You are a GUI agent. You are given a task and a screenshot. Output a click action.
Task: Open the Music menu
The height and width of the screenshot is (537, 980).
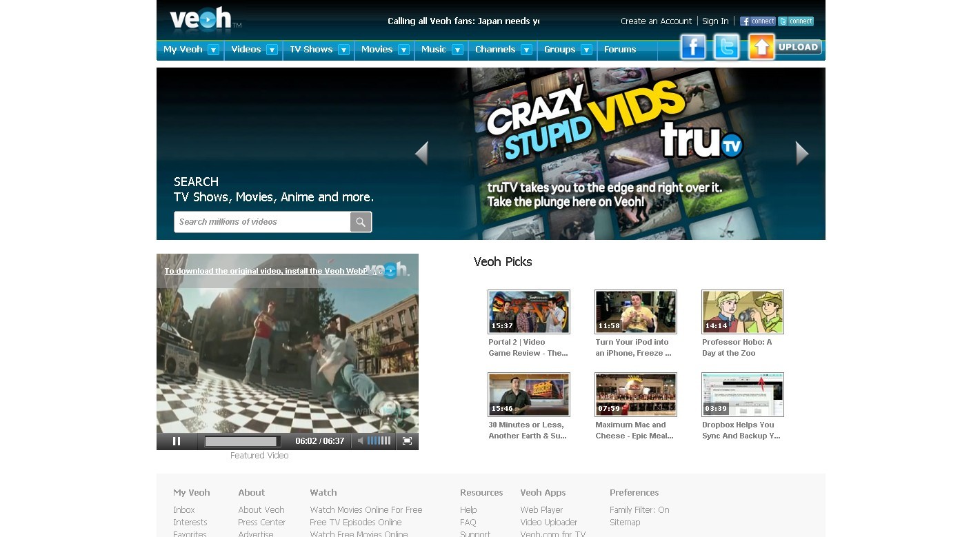point(434,50)
